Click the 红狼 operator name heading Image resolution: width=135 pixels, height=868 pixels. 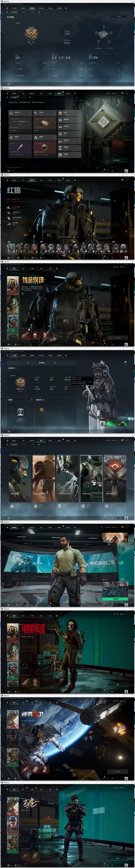(x=14, y=190)
